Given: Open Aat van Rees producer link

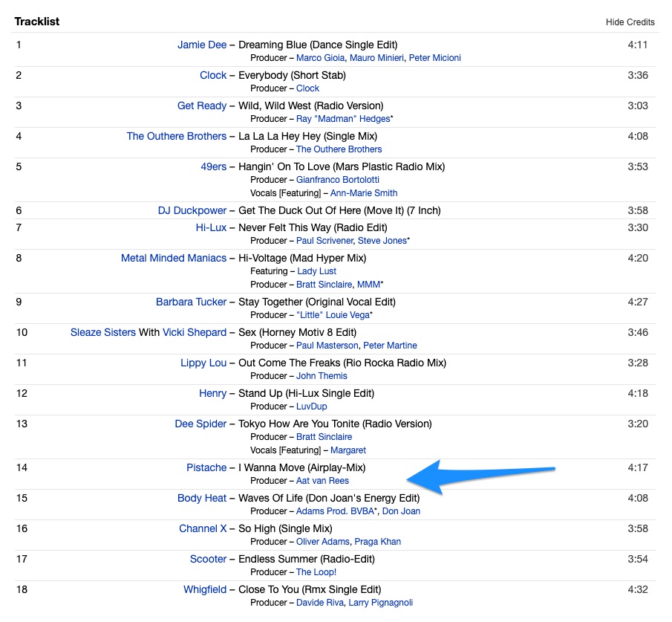Looking at the screenshot, I should [x=322, y=481].
